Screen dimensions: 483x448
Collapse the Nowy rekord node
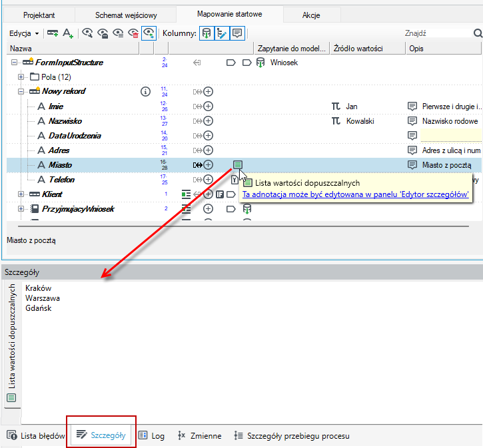(21, 91)
